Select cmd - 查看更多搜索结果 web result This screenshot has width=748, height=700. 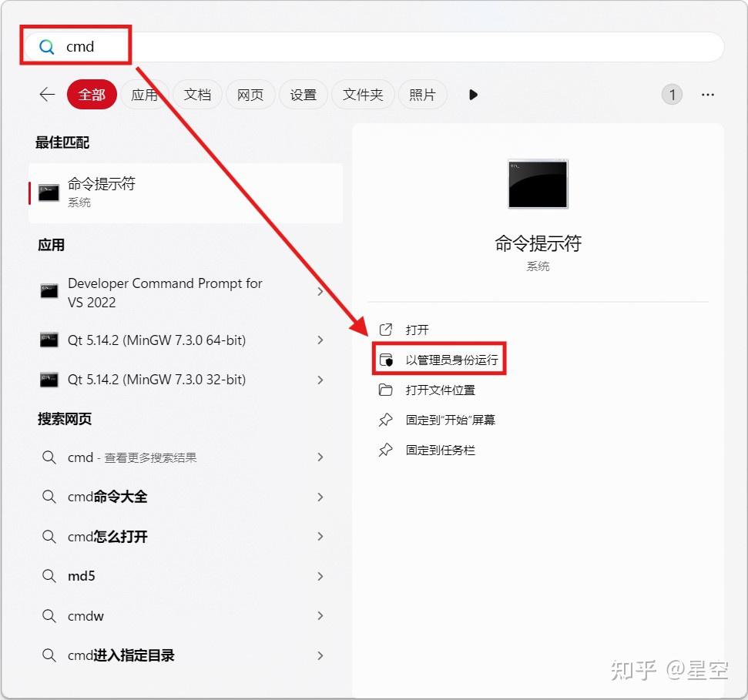[186, 457]
